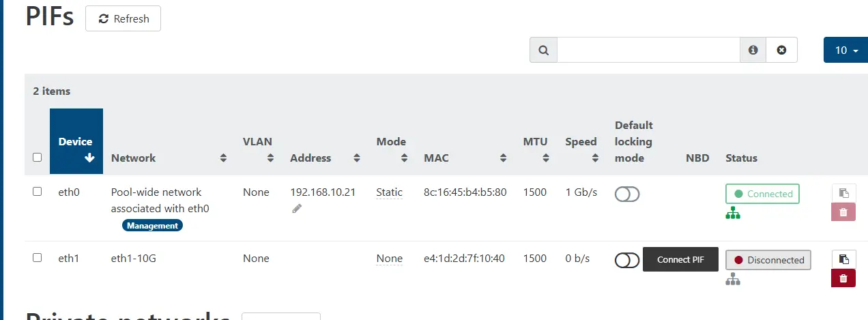Screen dimensions: 868x320
Task: Click the search filter info icon
Action: (x=753, y=50)
